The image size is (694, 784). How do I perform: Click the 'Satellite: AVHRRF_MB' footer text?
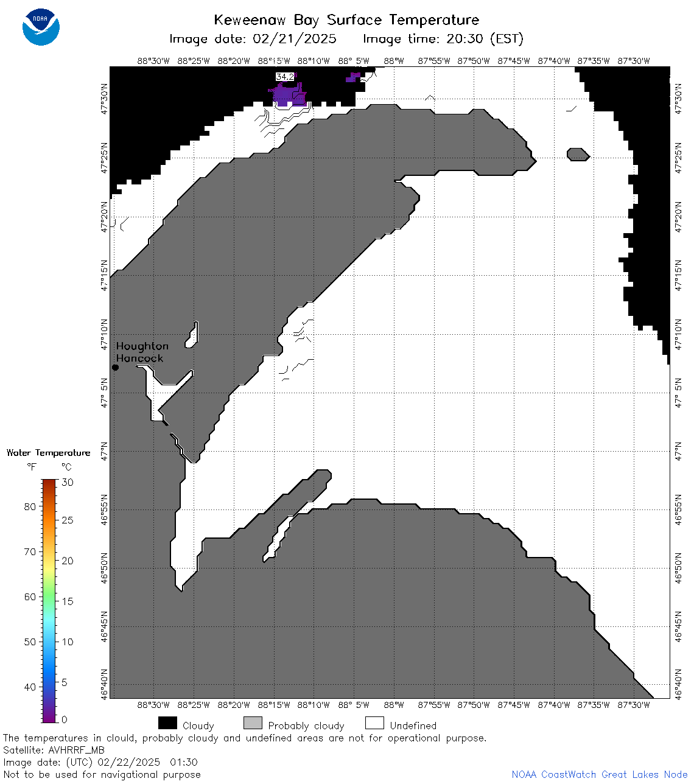54,750
